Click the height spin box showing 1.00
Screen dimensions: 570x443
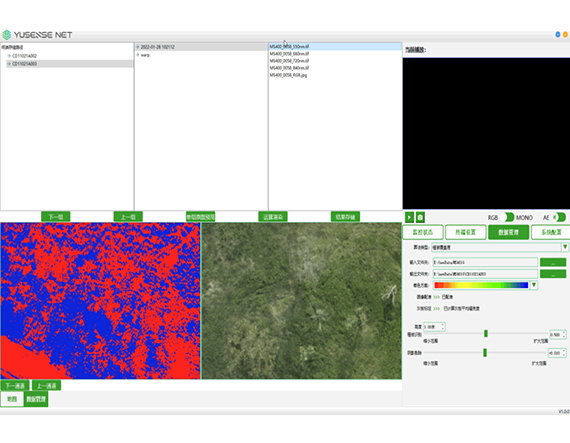click(434, 327)
